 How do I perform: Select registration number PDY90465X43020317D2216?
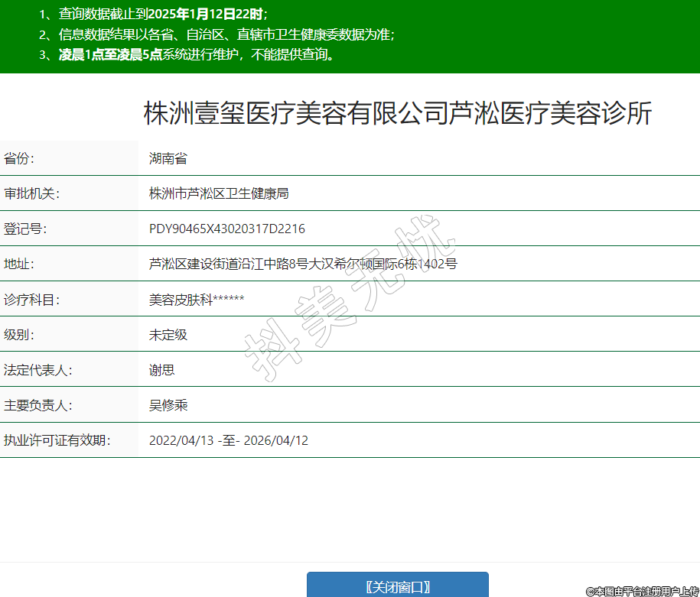pyautogui.click(x=227, y=229)
